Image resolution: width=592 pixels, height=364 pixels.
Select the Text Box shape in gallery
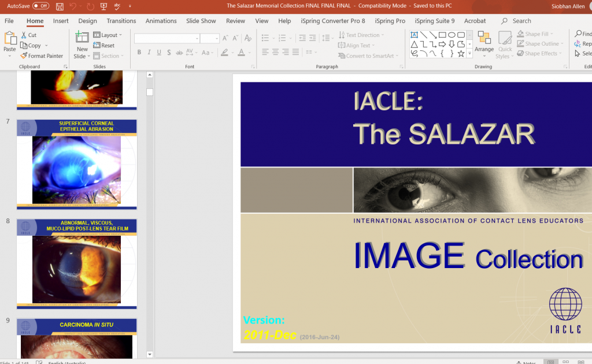tap(414, 35)
